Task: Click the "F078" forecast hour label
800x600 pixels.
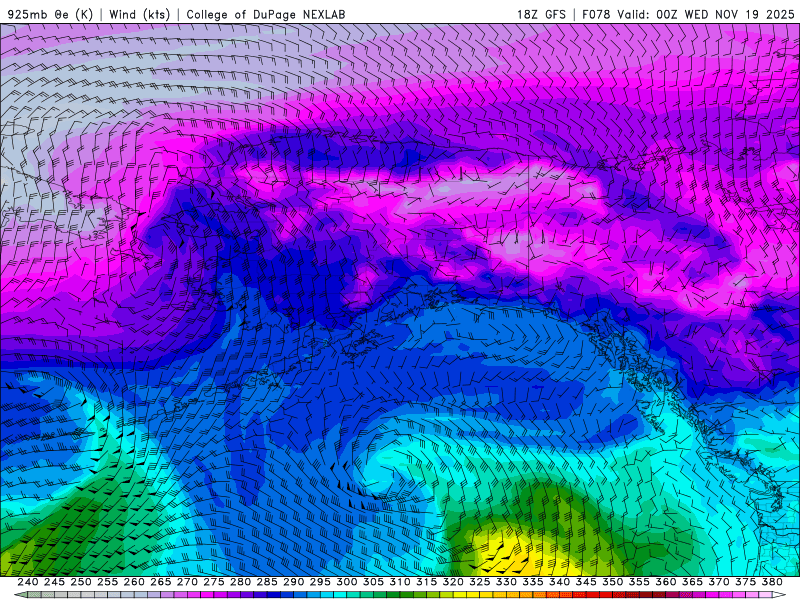Action: pos(596,14)
